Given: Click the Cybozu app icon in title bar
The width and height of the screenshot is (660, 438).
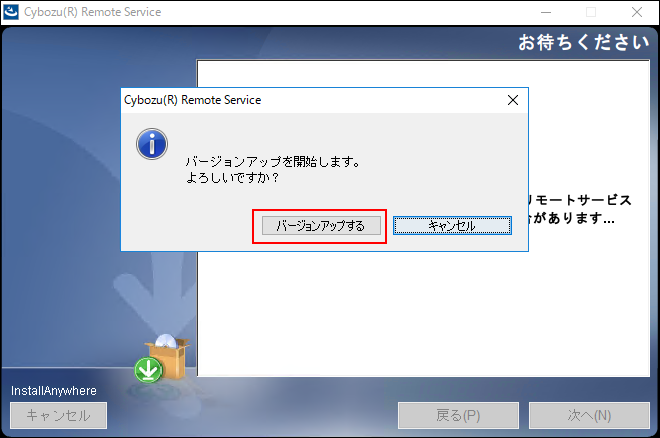Looking at the screenshot, I should coord(11,12).
